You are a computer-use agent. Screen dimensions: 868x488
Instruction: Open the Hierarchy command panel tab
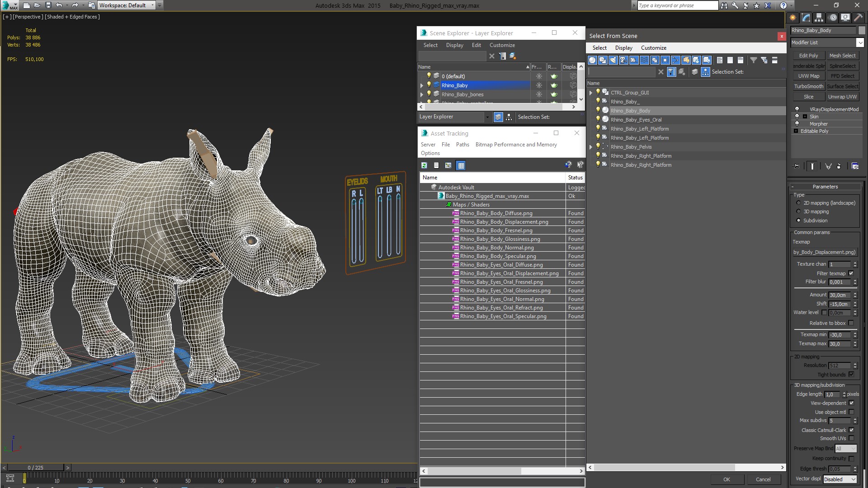(819, 18)
